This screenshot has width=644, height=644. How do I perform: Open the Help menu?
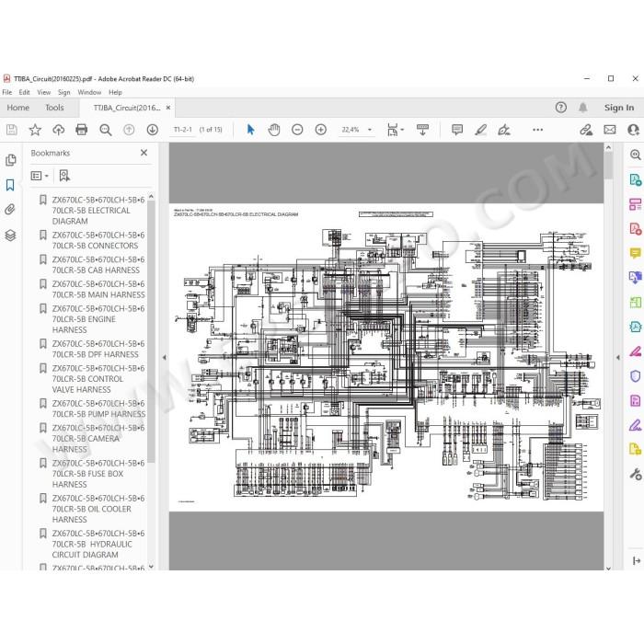(115, 92)
